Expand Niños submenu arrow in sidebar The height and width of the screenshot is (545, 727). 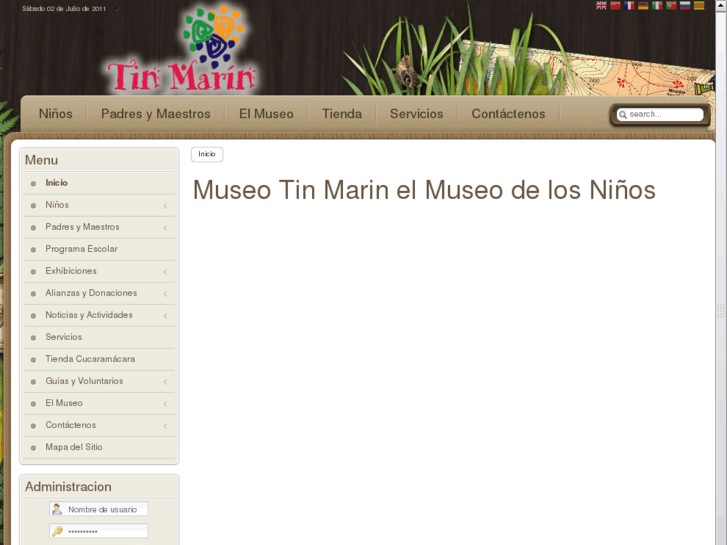click(x=166, y=205)
